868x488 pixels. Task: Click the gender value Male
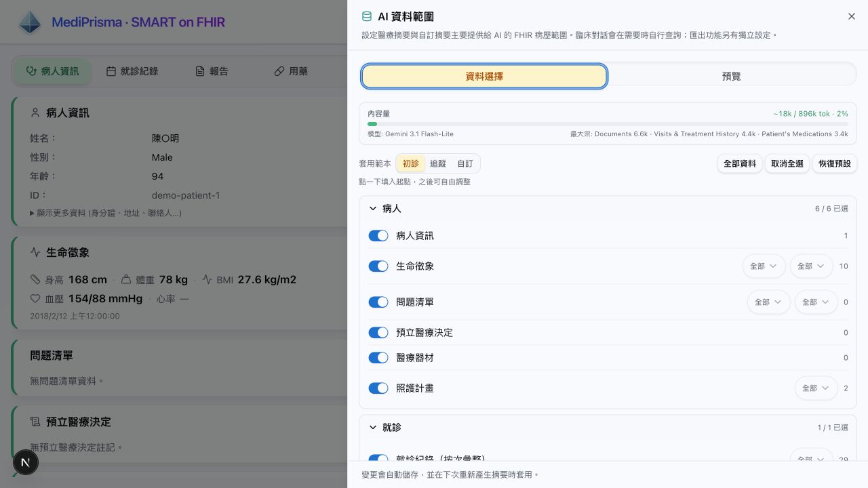tap(162, 157)
